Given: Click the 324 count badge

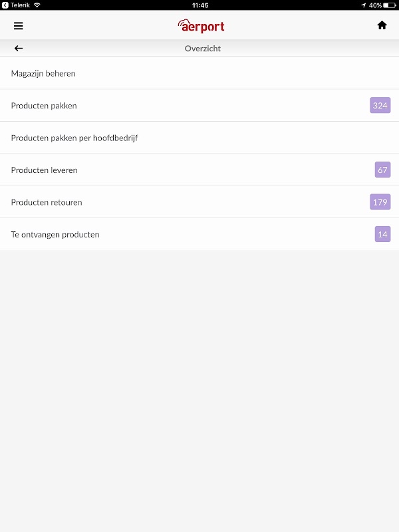Looking at the screenshot, I should [380, 106].
